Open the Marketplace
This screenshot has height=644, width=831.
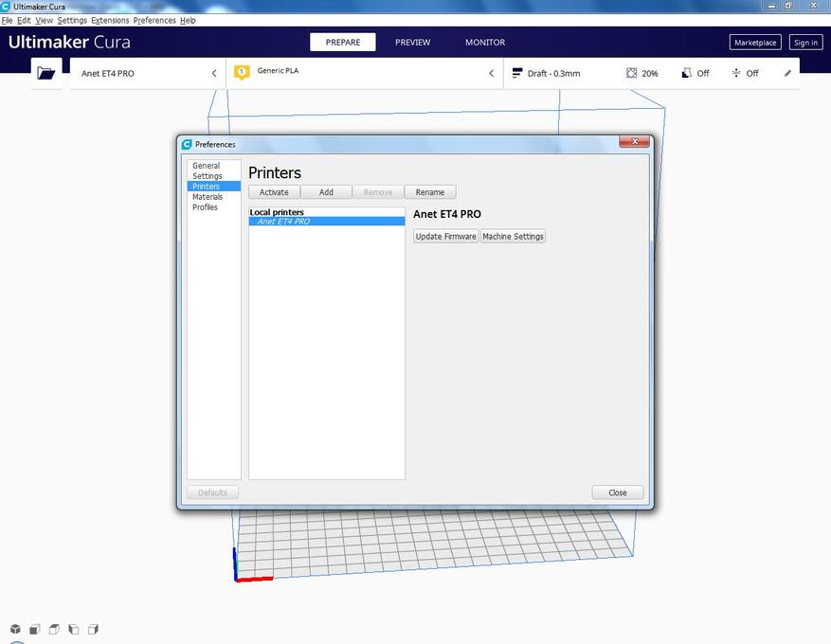755,43
